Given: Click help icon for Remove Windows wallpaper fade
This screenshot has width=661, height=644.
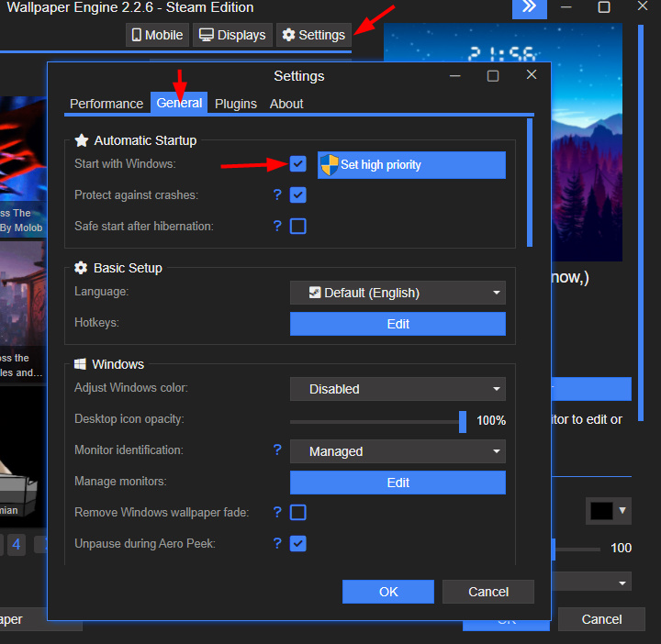Looking at the screenshot, I should [x=277, y=512].
